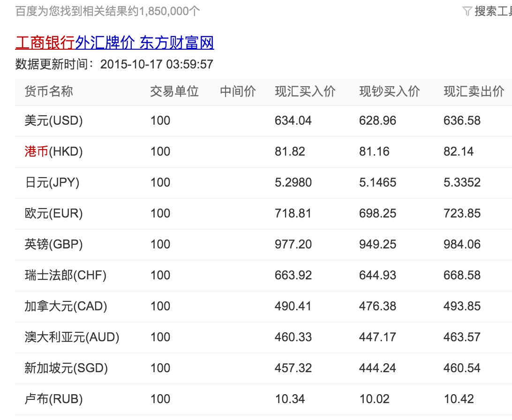Viewport: 512px width, 420px height.
Task: Open the 工商银行外汇牌价 东方财富网 link
Action: [x=114, y=43]
